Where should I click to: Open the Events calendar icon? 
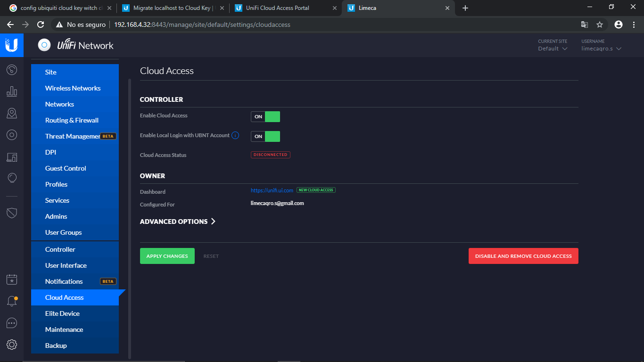pyautogui.click(x=12, y=280)
